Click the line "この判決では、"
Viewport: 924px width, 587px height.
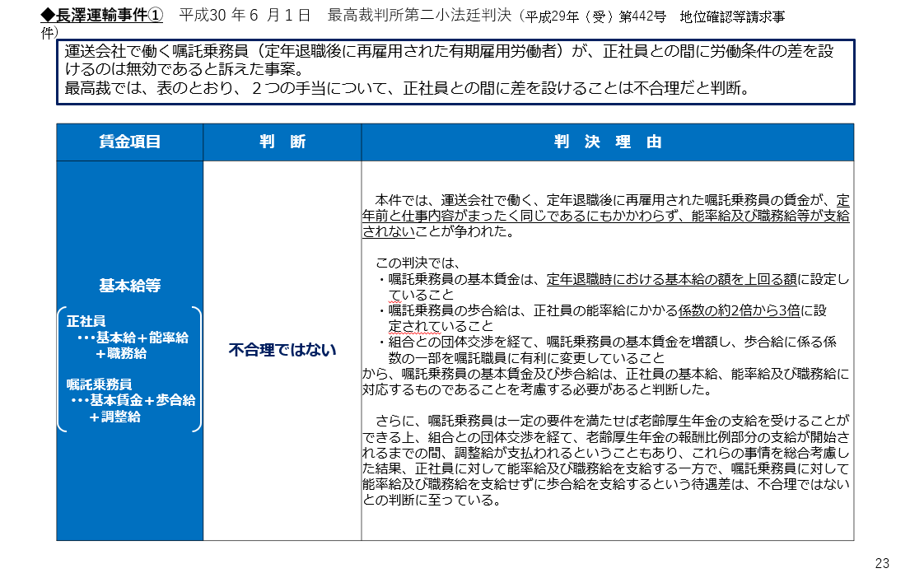pos(418,263)
